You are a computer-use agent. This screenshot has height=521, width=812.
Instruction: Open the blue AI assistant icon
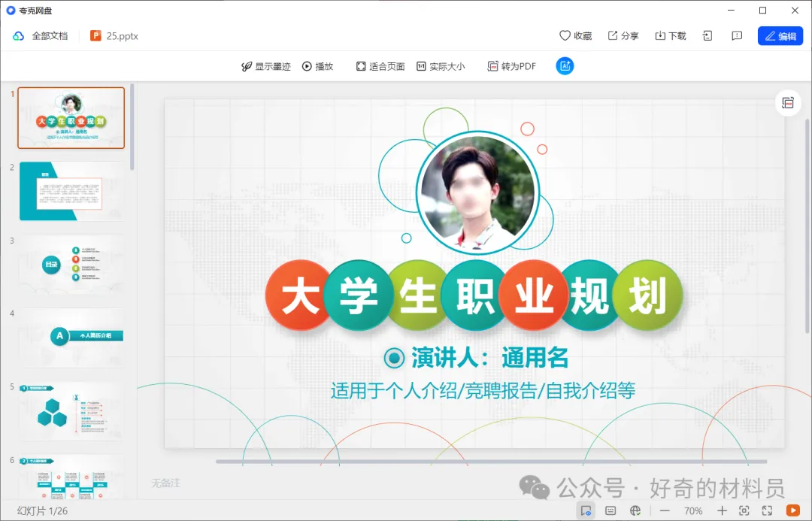pos(565,65)
